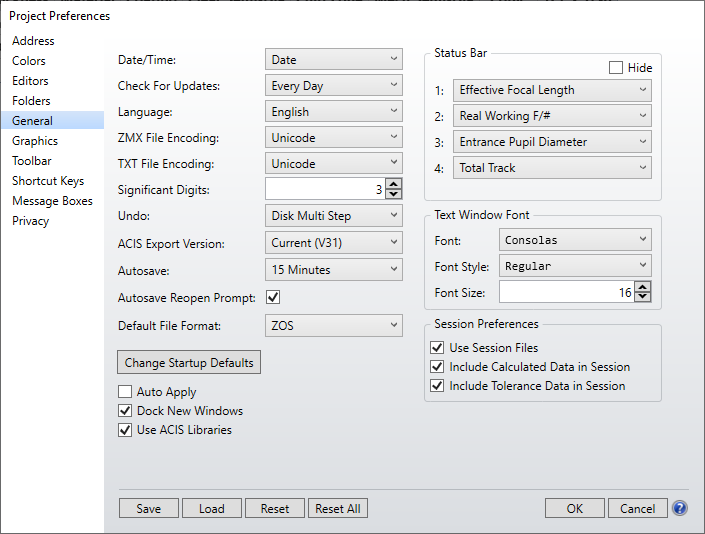
Task: Uncheck Dock New Windows
Action: pyautogui.click(x=125, y=411)
